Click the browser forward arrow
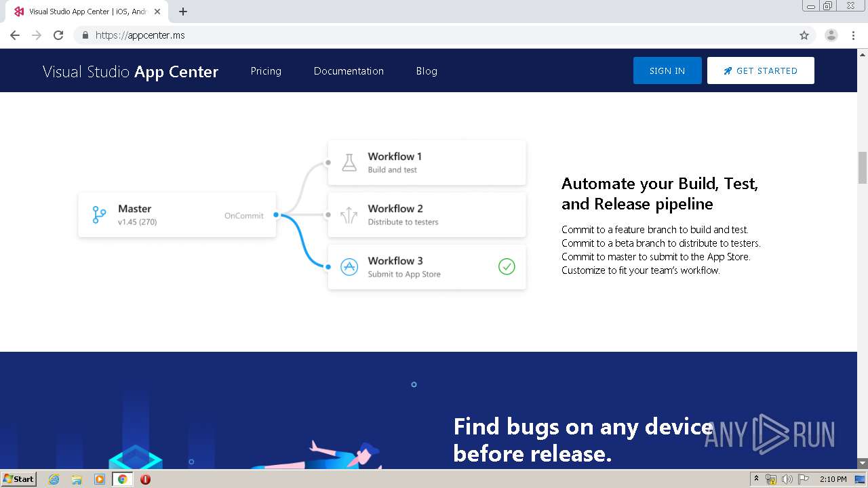This screenshot has height=488, width=868. pos(37,35)
